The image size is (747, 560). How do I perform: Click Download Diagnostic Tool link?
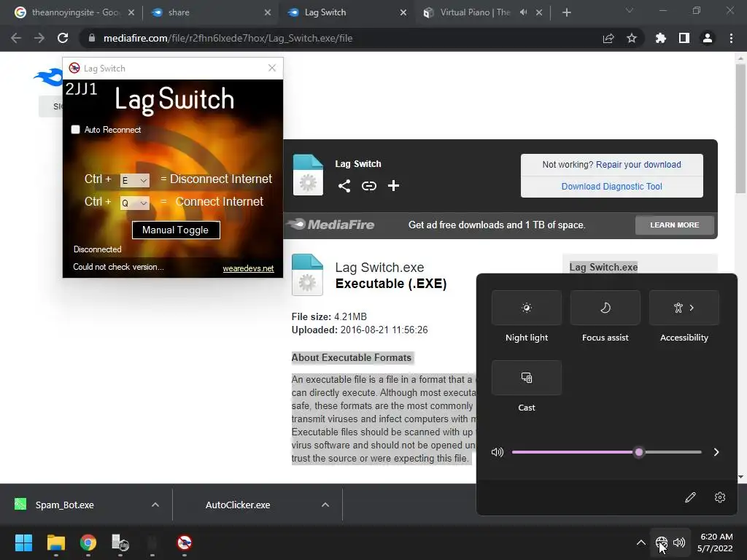pos(612,186)
